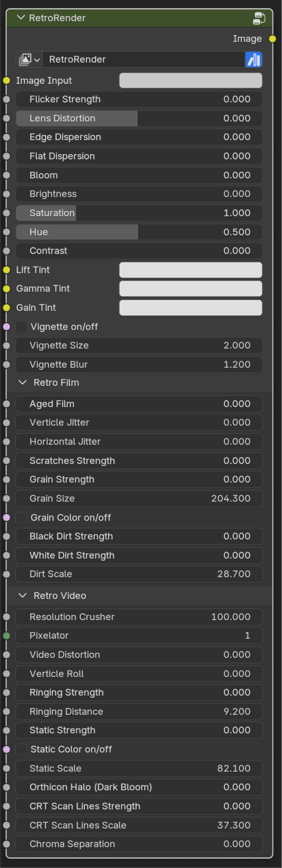Click the Resolution Crusher value field
282x868 pixels.
(x=139, y=617)
